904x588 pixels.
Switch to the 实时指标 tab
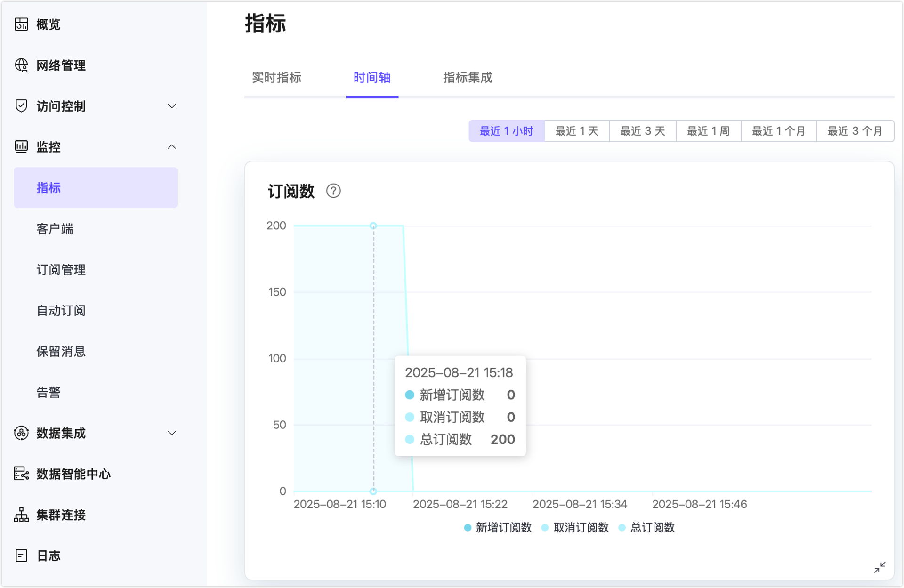[276, 78]
